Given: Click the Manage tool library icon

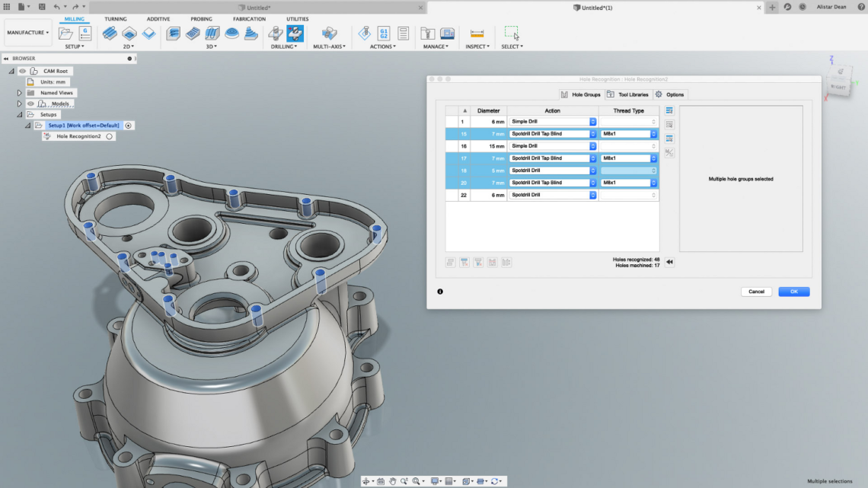Looking at the screenshot, I should click(x=427, y=33).
